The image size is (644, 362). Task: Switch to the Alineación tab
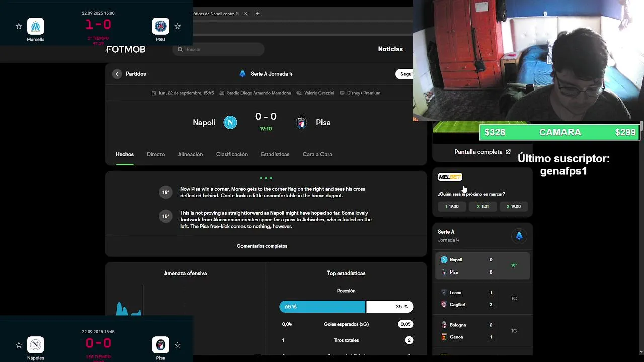point(190,154)
